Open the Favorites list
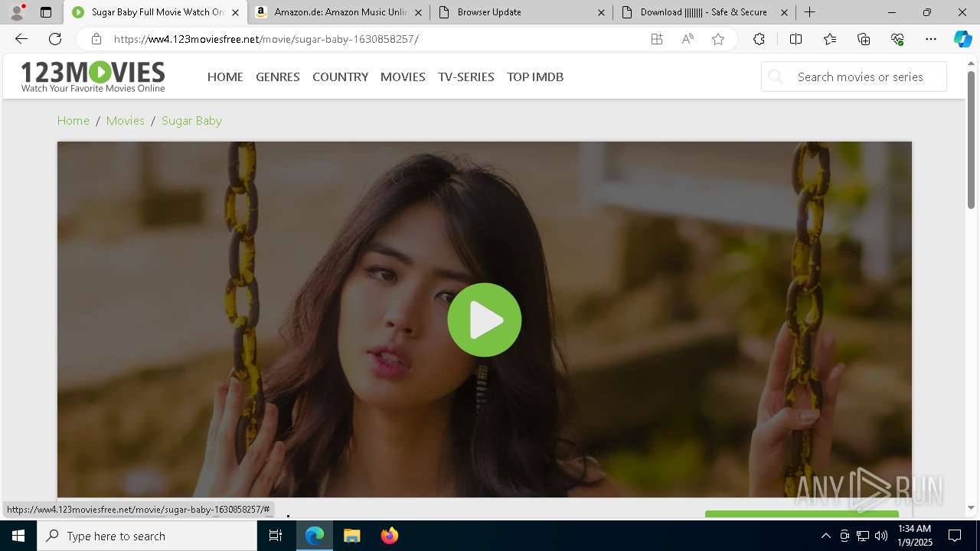Image resolution: width=980 pixels, height=551 pixels. (x=830, y=39)
